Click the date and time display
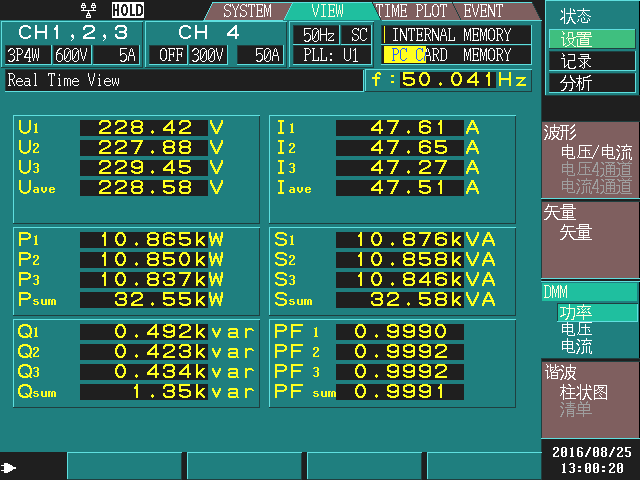This screenshot has width=640, height=480. pos(590,460)
